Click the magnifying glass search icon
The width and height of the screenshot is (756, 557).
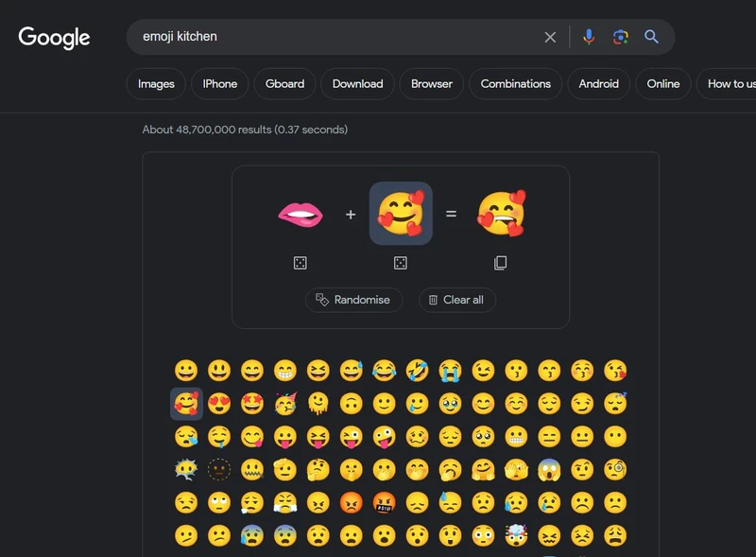(652, 37)
